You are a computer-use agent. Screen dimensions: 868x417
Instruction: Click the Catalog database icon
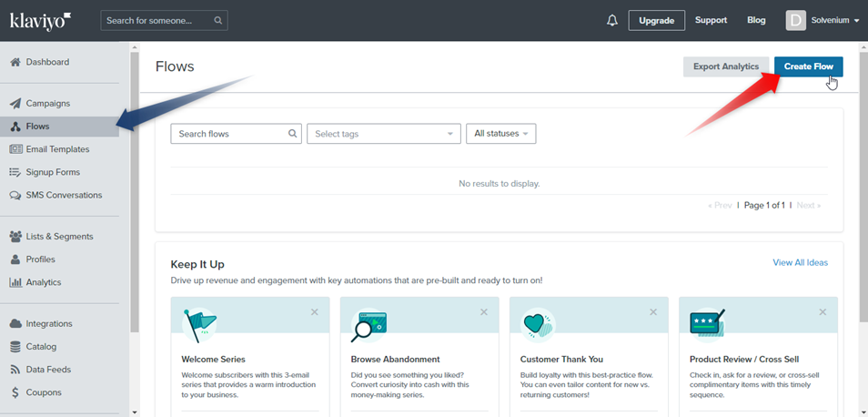pos(15,347)
